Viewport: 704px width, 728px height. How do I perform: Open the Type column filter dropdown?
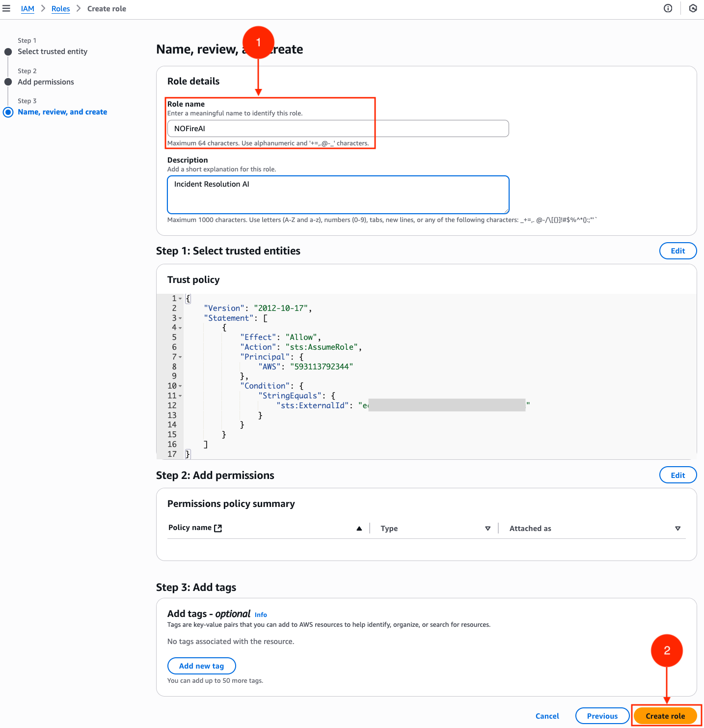488,528
